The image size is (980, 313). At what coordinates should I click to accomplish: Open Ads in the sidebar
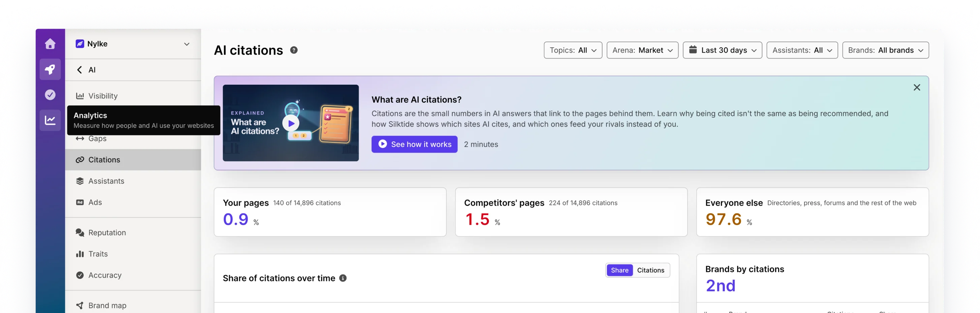pyautogui.click(x=133, y=203)
